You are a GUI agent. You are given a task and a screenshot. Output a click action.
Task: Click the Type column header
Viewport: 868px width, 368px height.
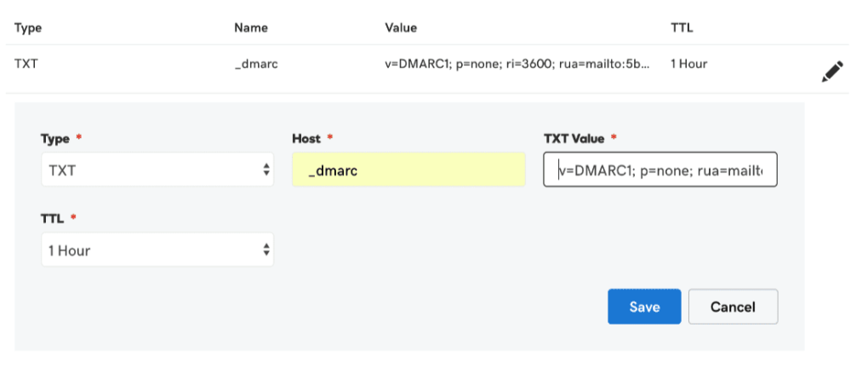pyautogui.click(x=28, y=28)
